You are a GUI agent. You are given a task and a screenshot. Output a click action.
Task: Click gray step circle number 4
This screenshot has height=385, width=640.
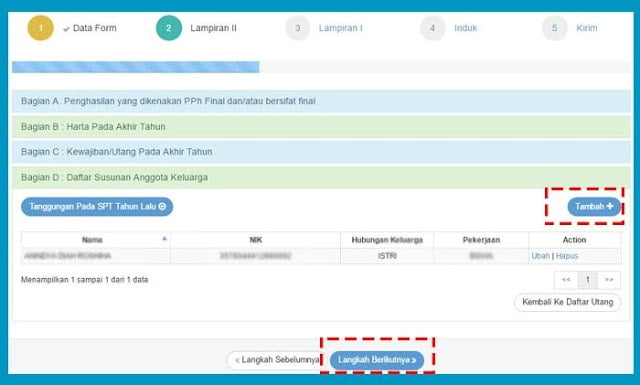tap(433, 28)
